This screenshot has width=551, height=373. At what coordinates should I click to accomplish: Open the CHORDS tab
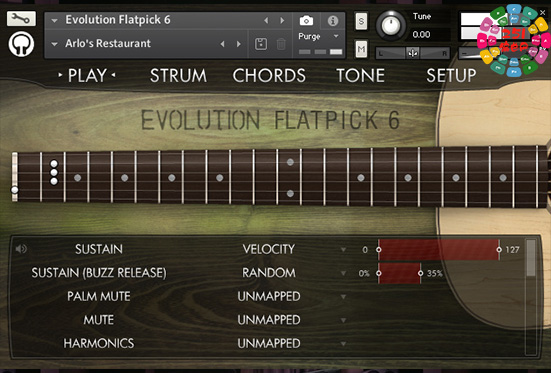(269, 75)
